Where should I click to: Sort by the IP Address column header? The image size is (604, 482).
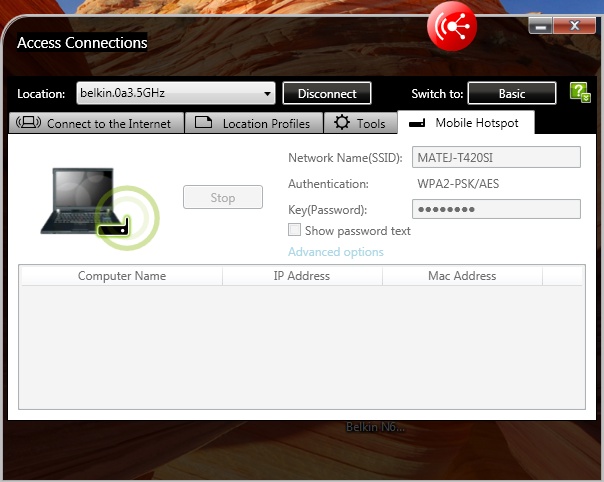(x=301, y=276)
